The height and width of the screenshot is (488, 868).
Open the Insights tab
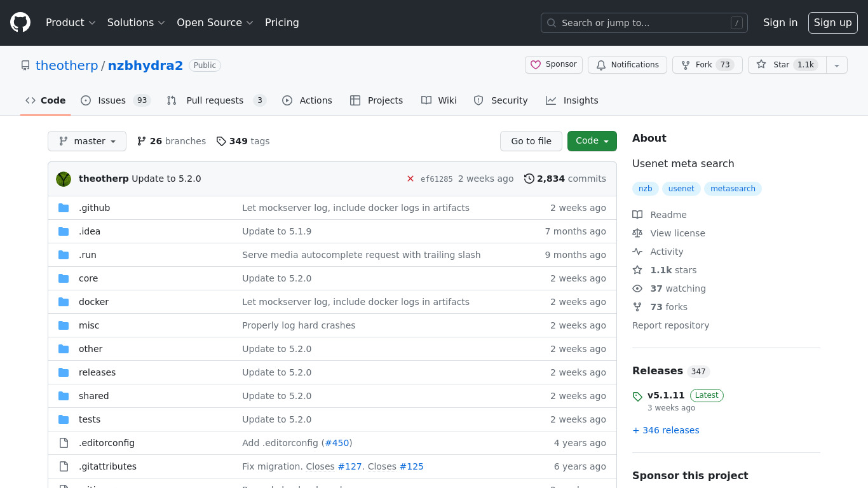572,100
